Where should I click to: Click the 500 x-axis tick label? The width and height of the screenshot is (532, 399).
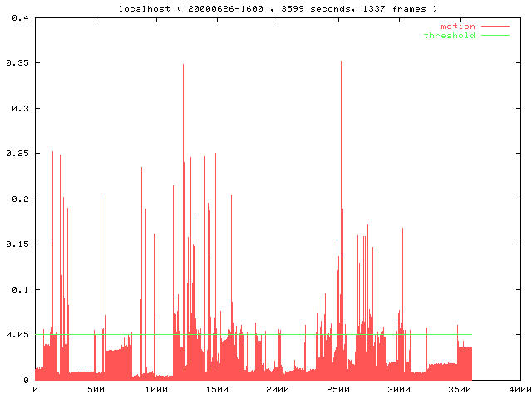coord(96,389)
